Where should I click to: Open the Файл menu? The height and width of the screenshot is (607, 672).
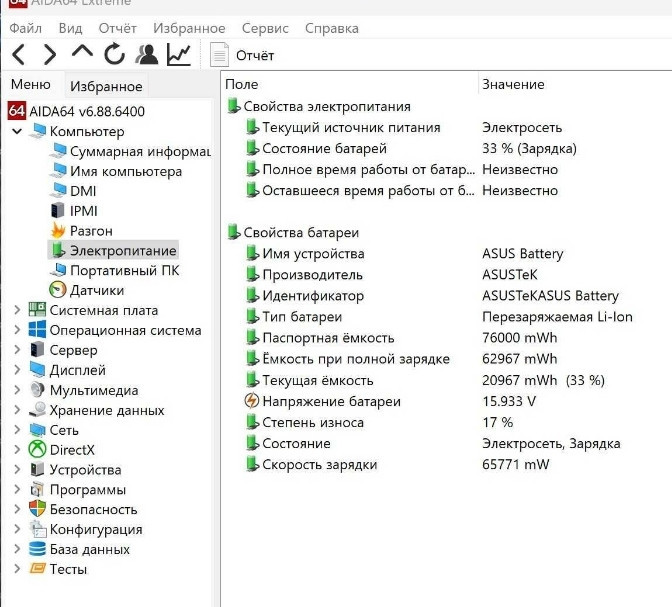26,28
